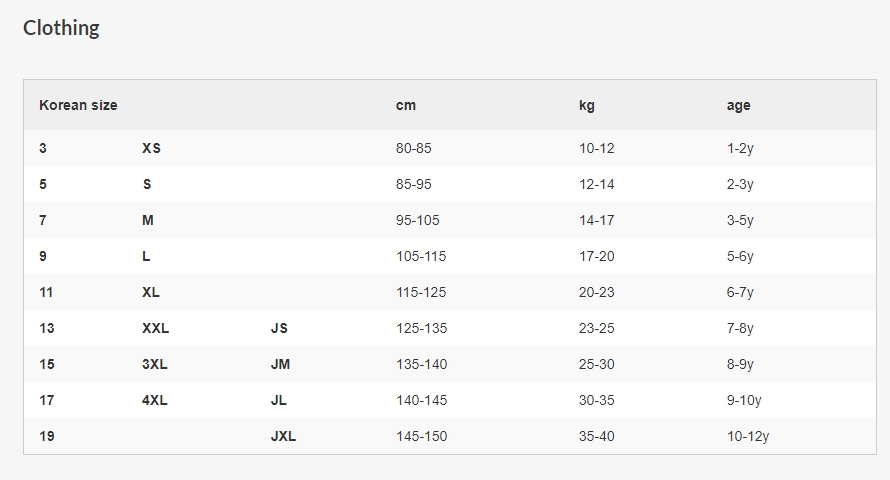Select the 145-150 cm cell
The image size is (890, 480).
tap(421, 436)
